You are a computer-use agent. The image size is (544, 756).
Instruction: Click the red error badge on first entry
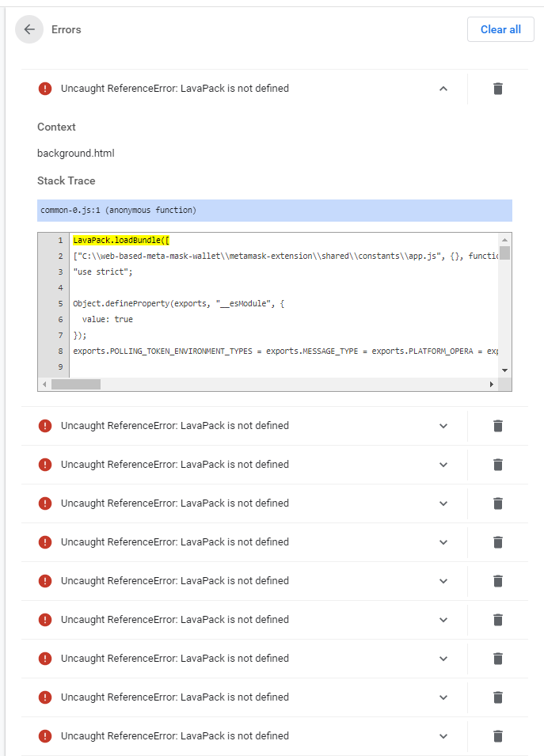coord(45,89)
